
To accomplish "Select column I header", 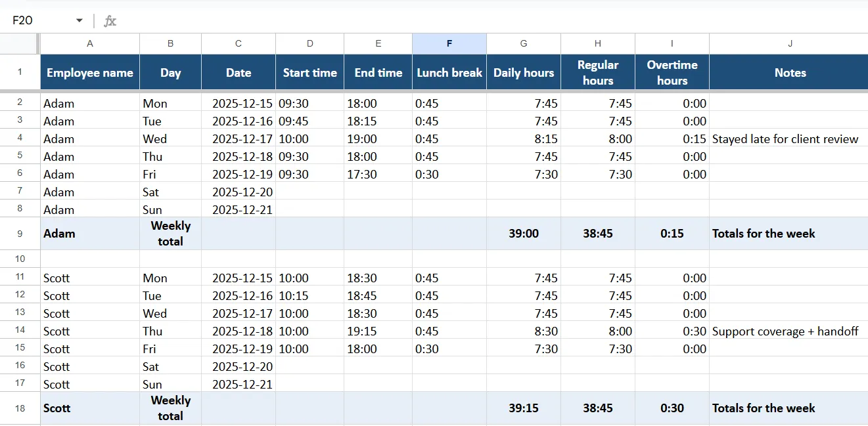I will click(x=672, y=43).
